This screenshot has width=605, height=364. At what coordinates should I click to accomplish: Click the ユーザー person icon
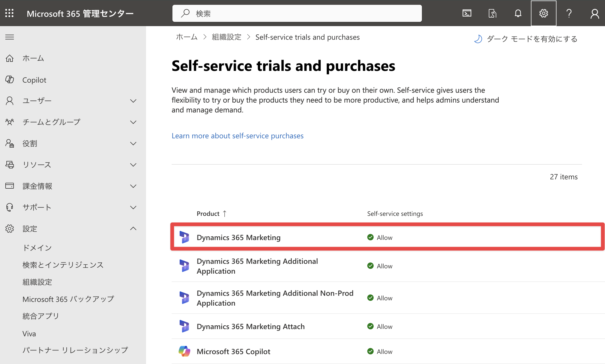(10, 101)
